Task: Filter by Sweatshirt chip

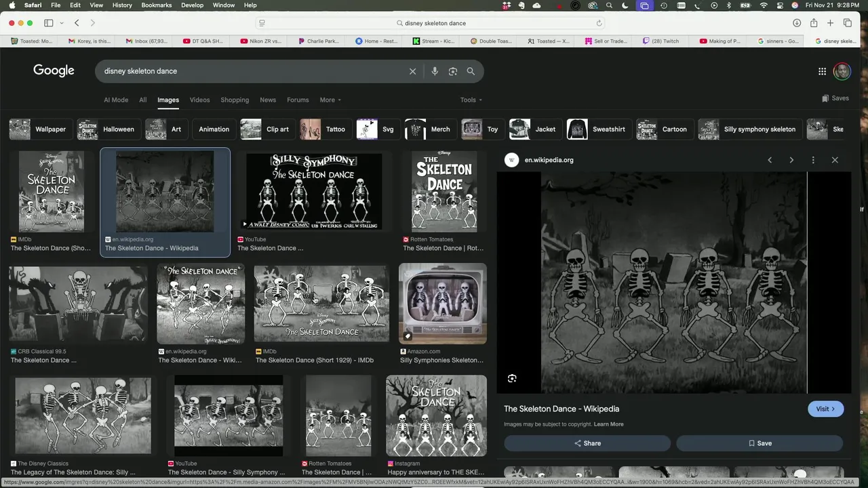Action: point(599,129)
